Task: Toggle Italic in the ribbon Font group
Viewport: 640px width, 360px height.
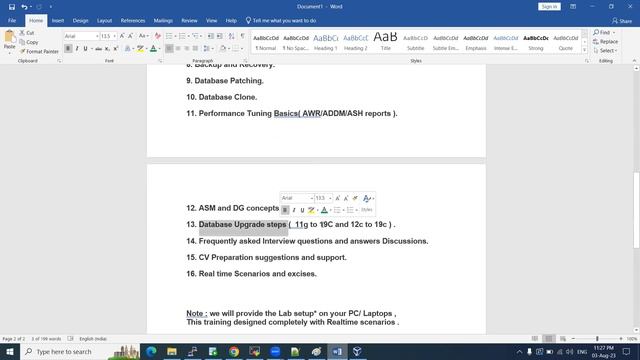Action: point(77,49)
